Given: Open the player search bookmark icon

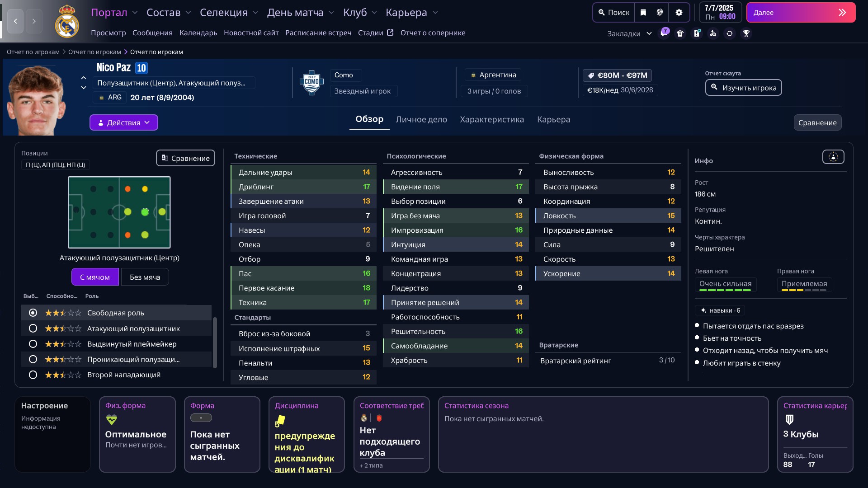Looking at the screenshot, I should click(713, 33).
